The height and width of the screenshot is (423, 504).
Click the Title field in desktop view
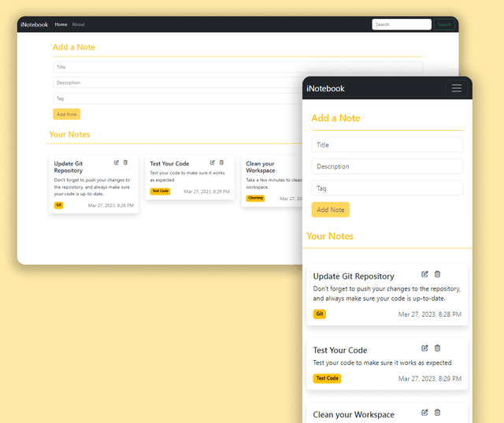238,67
